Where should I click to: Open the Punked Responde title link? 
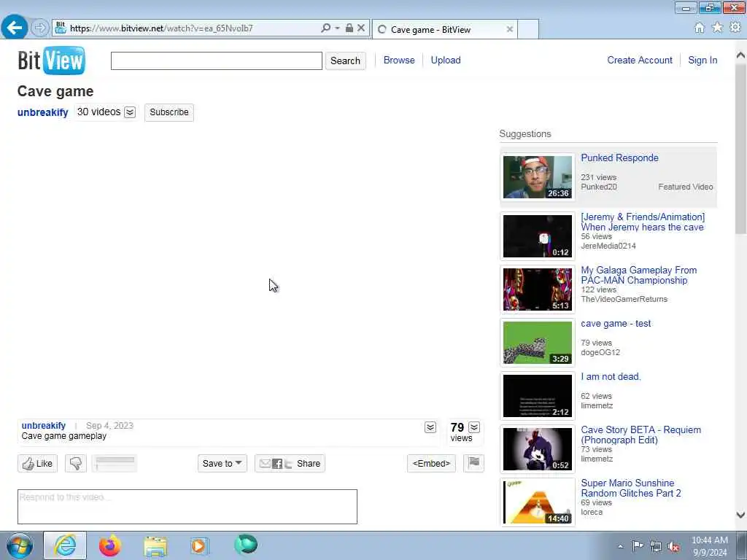click(619, 158)
